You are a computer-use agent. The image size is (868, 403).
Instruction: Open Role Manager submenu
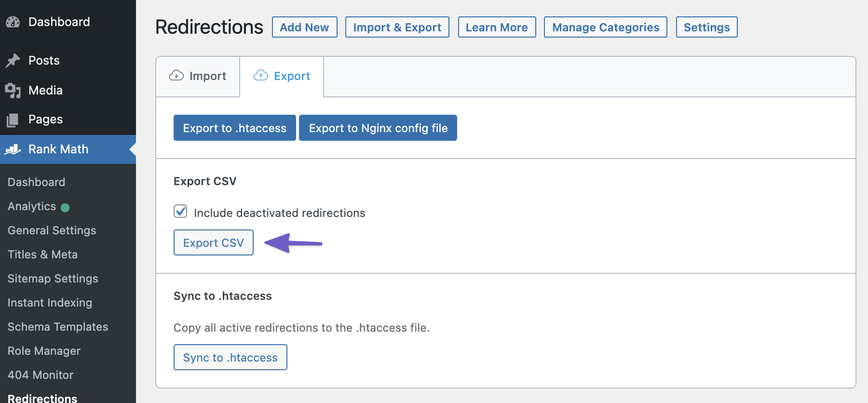(44, 351)
